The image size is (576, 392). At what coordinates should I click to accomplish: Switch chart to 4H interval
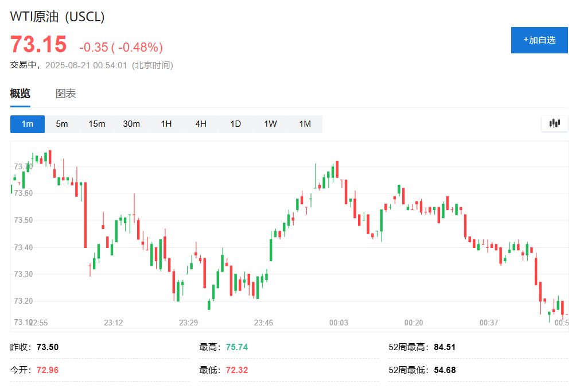201,124
